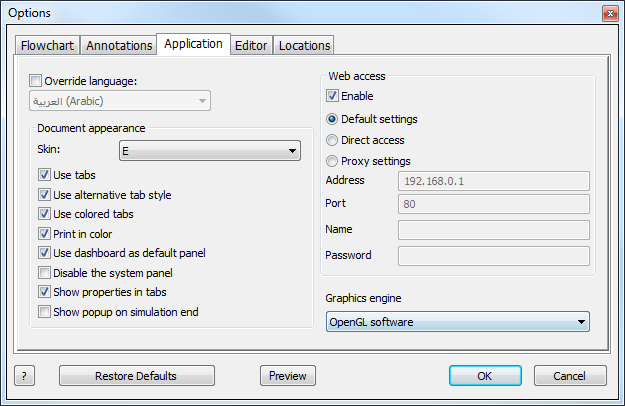
Task: Expand the Graphics engine combo box
Action: 458,322
